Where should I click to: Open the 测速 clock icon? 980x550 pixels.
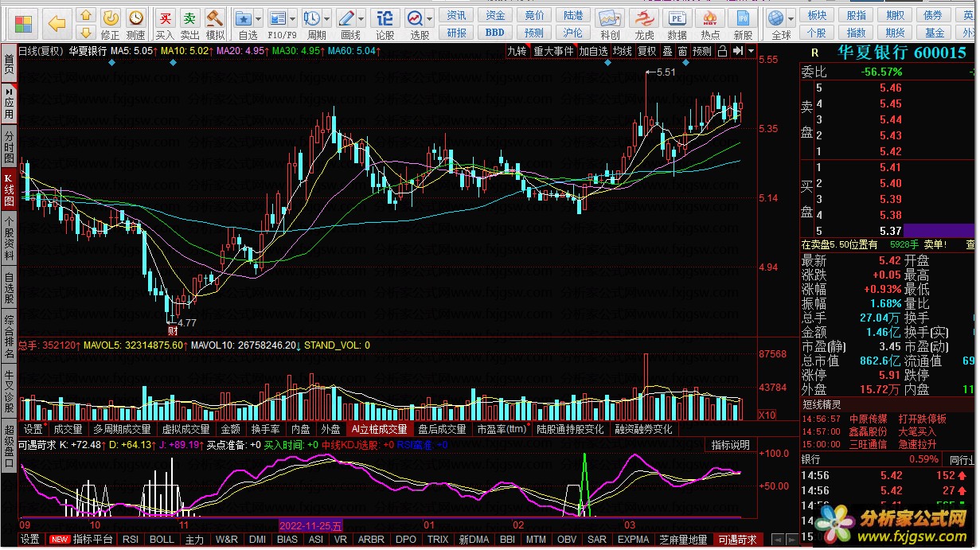pos(136,18)
